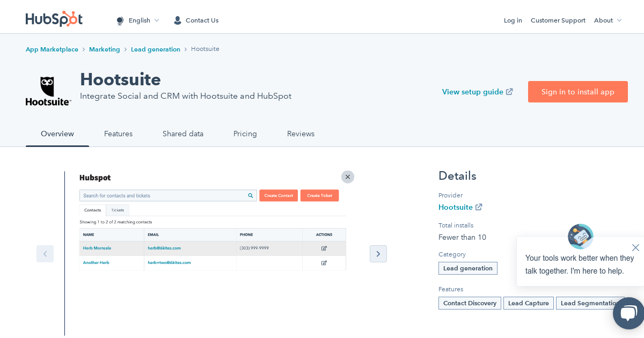Open the Overview tab
The height and width of the screenshot is (338, 644).
[57, 134]
